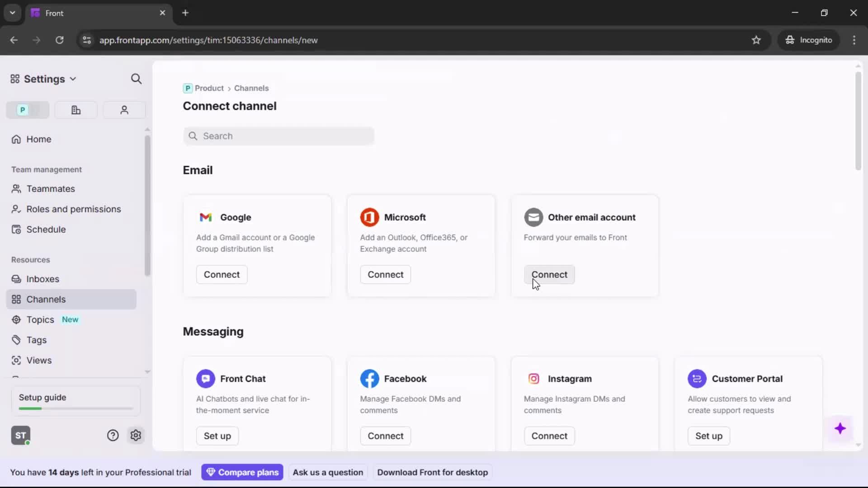Image resolution: width=868 pixels, height=488 pixels.
Task: Click the Compare plans button
Action: coord(242,472)
